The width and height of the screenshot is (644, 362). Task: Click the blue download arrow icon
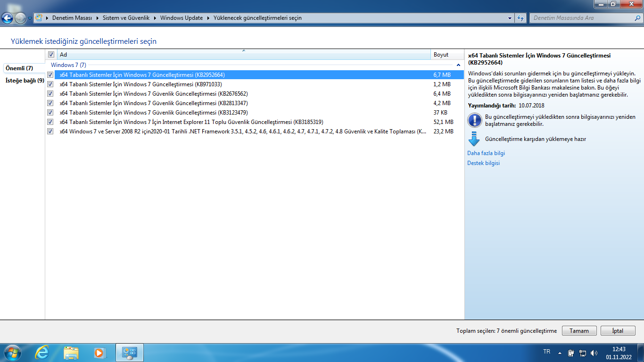pos(474,139)
